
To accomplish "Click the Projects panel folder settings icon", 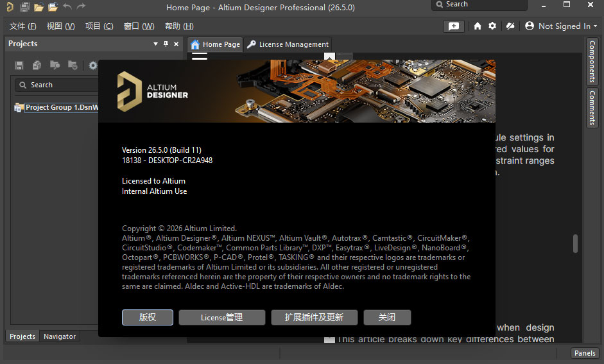I will pyautogui.click(x=73, y=65).
